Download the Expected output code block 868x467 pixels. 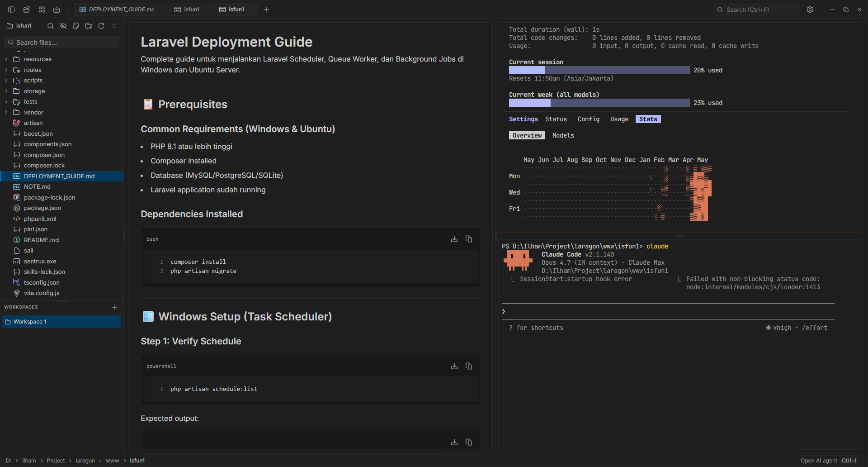coord(454,442)
